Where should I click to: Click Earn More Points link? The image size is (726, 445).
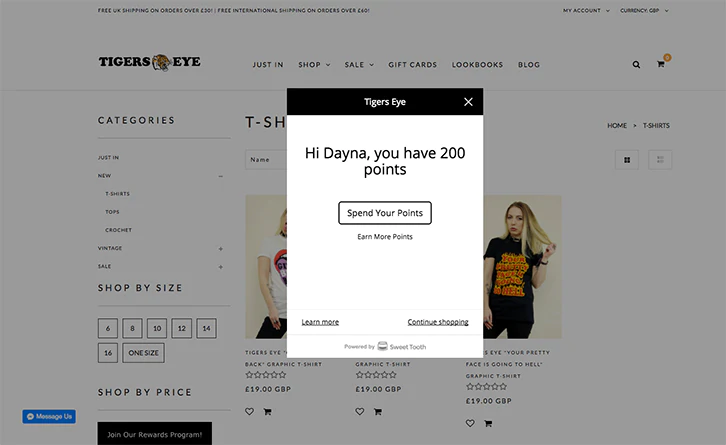(385, 237)
